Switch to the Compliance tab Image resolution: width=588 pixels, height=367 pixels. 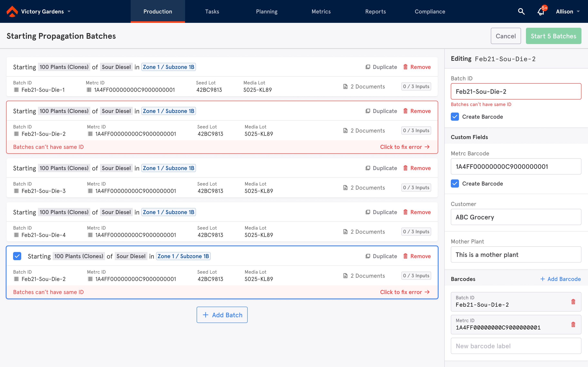click(430, 11)
